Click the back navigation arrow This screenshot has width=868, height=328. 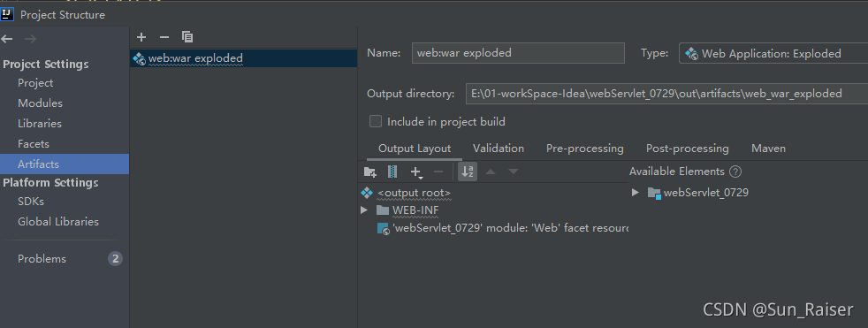click(7, 39)
